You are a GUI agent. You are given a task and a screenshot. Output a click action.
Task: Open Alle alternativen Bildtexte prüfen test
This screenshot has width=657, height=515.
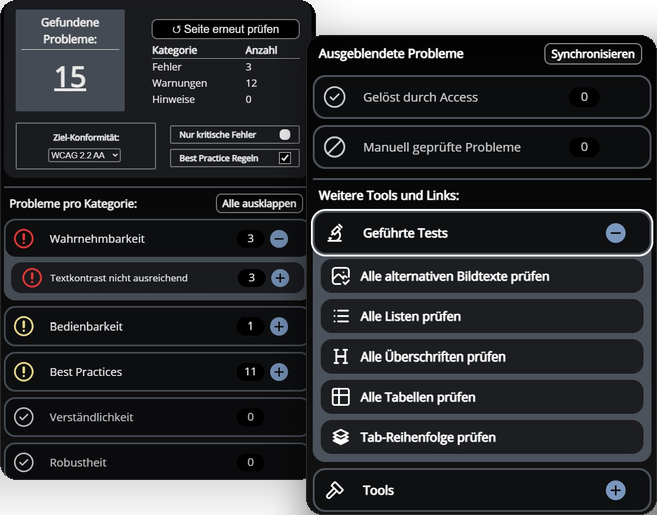tap(482, 277)
